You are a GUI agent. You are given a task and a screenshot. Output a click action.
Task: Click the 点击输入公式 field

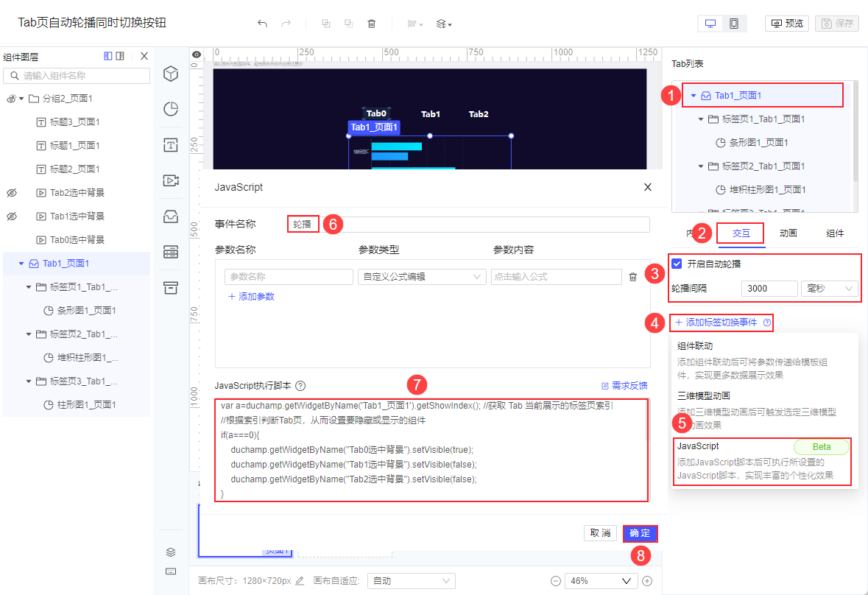pyautogui.click(x=557, y=277)
